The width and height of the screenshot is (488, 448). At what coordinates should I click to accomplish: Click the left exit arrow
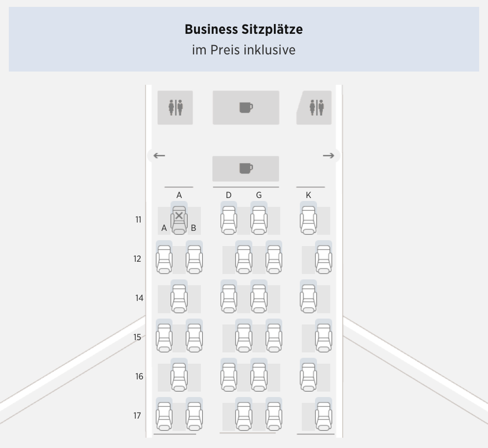159,156
